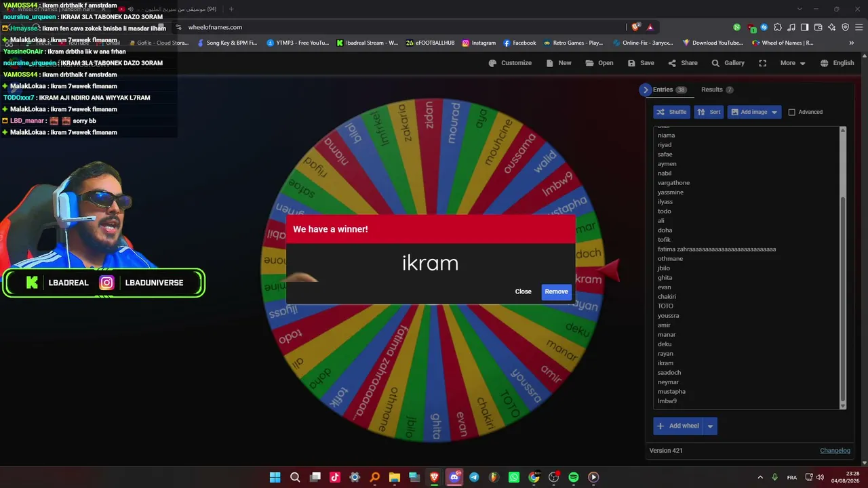Open the Leo AI sparkle icon
The width and height of the screenshot is (868, 488).
click(831, 27)
